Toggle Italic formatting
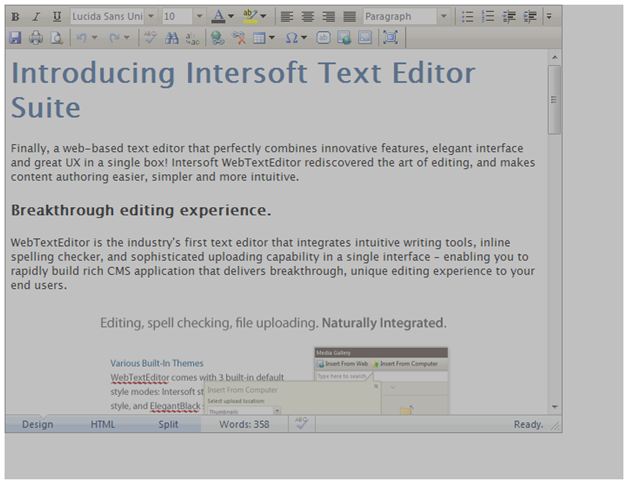 [35, 17]
